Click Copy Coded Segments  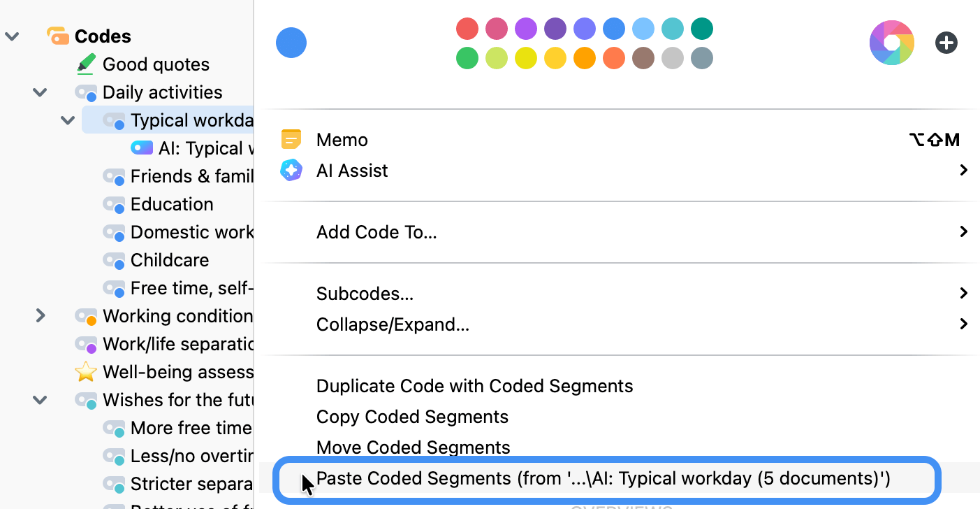click(x=412, y=416)
